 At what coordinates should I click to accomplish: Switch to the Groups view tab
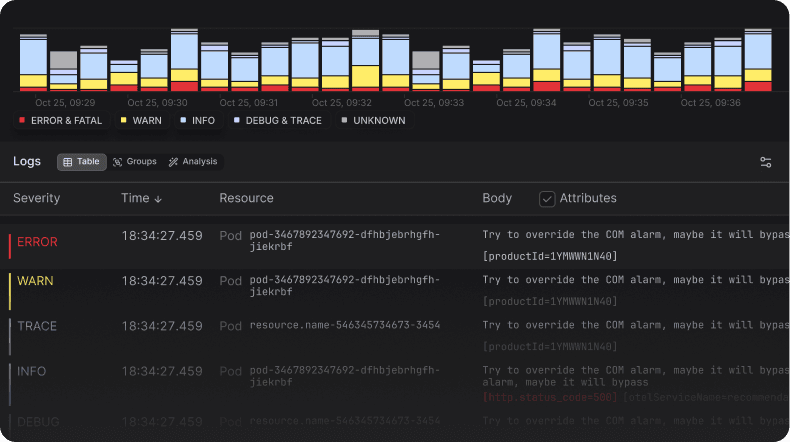tap(135, 162)
